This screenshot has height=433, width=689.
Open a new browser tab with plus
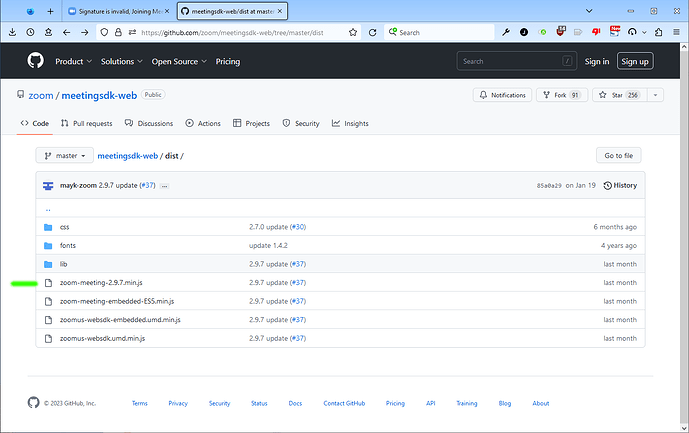click(50, 11)
